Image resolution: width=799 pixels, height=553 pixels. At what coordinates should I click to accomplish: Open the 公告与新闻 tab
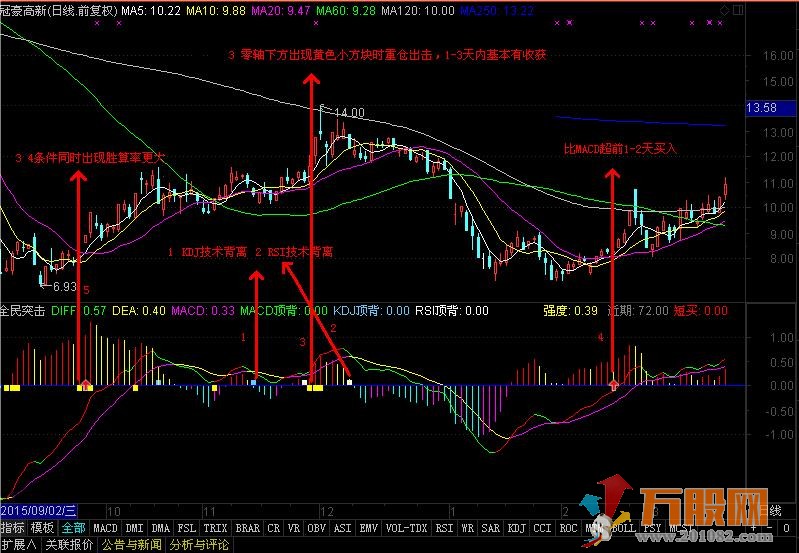click(x=131, y=545)
